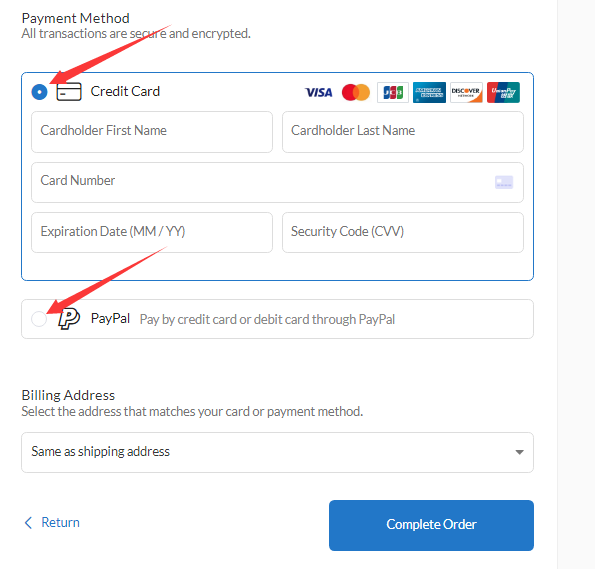Focus the Expiration Date field
595x569 pixels.
tap(152, 232)
